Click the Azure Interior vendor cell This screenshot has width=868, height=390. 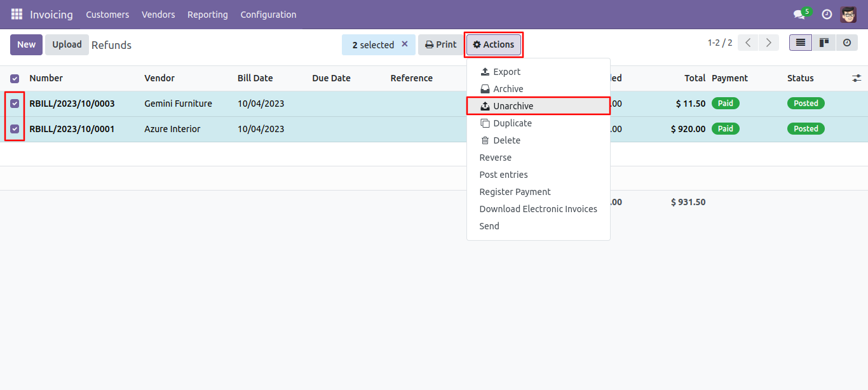[172, 129]
